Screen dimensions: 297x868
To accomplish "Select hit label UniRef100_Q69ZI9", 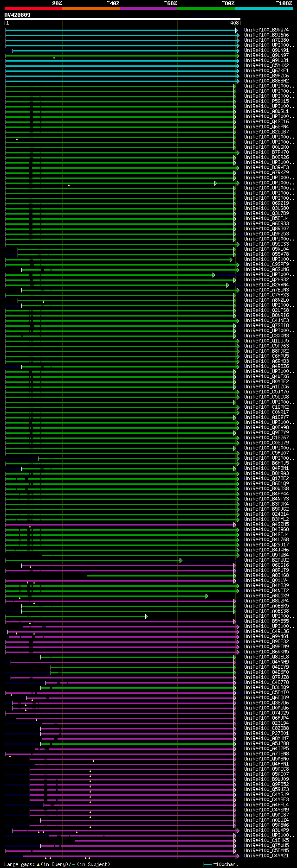I will click(x=266, y=203).
